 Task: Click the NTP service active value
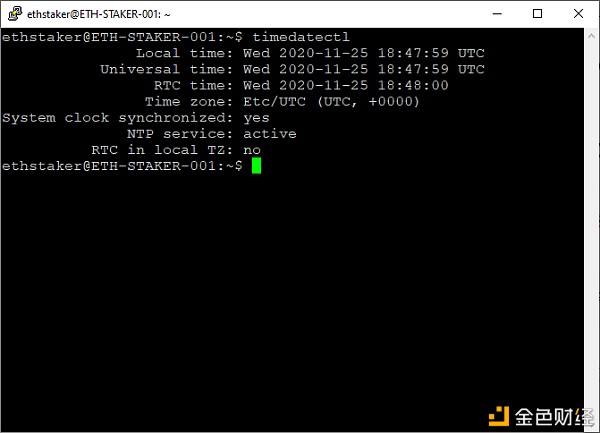click(x=270, y=134)
